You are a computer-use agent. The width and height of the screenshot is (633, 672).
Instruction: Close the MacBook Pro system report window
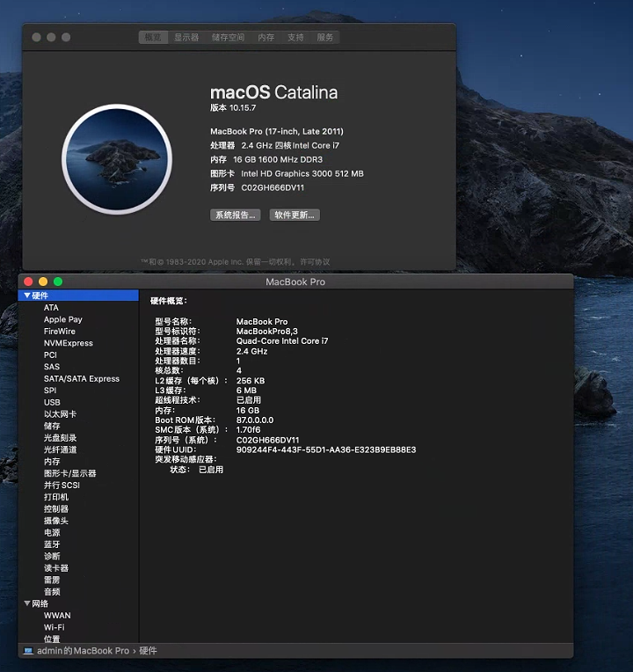(28, 281)
